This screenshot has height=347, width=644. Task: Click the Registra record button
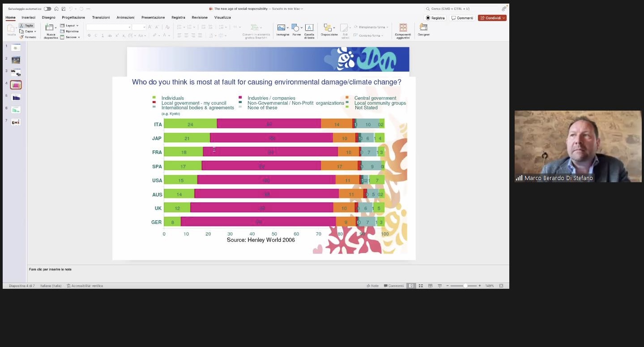tap(435, 18)
